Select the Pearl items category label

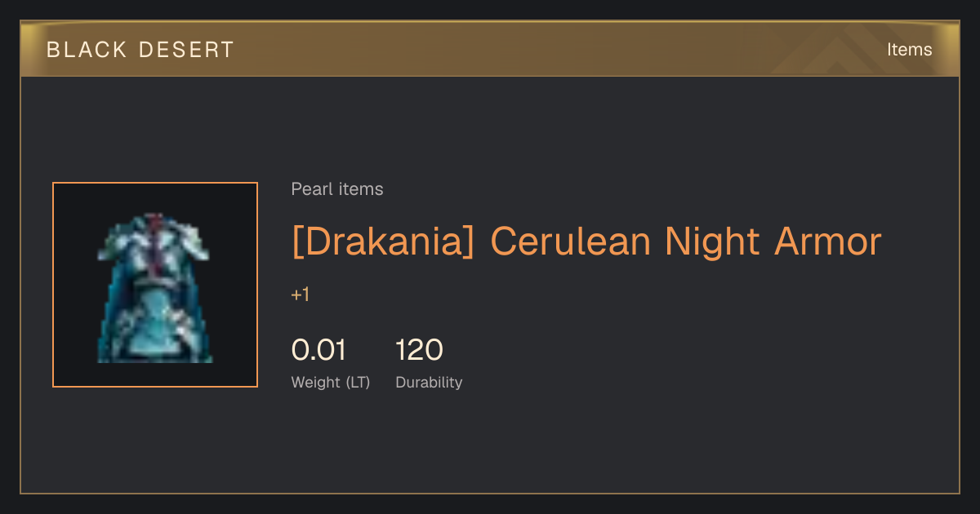click(x=337, y=189)
